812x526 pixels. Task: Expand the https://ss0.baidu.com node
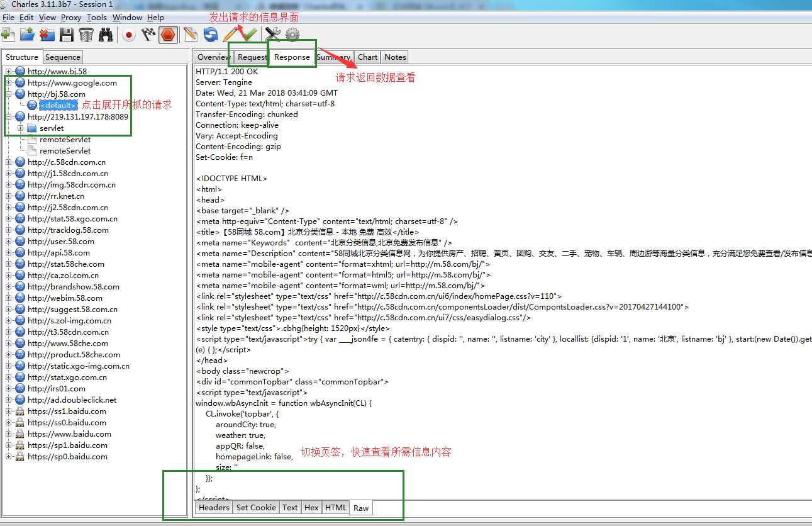[9, 423]
